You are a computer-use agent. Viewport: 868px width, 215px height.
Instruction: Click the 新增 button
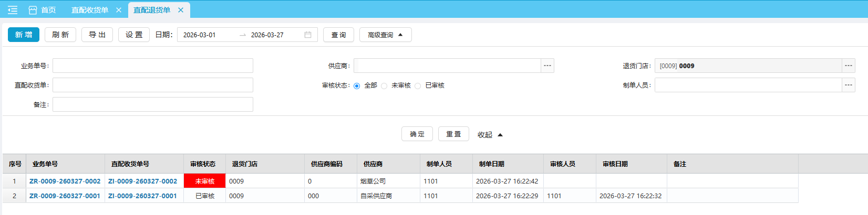[24, 35]
